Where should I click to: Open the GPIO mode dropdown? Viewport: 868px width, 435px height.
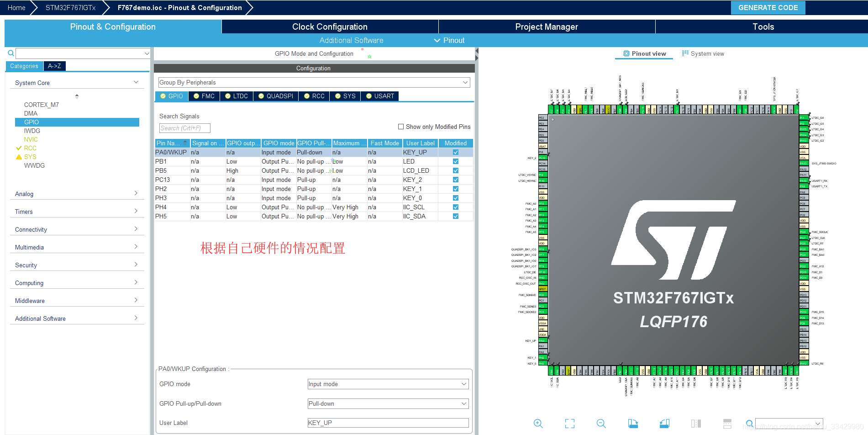coord(388,384)
